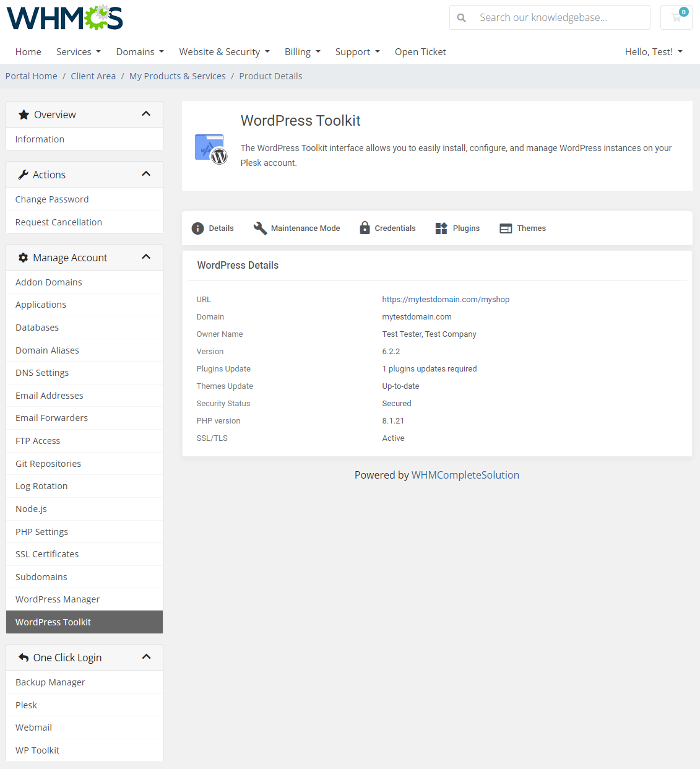Image resolution: width=700 pixels, height=769 pixels.
Task: Open Themes using the browser-window icon
Action: click(x=504, y=228)
